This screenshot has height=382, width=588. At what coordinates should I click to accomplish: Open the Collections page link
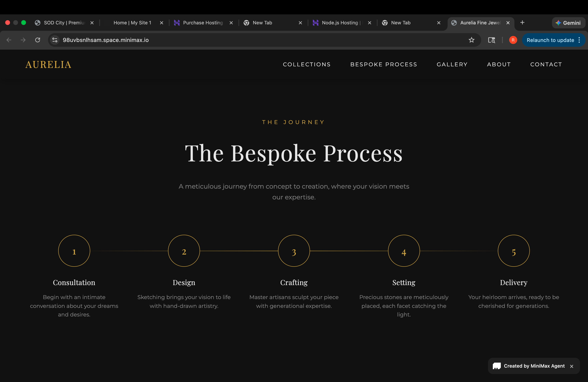click(x=307, y=64)
